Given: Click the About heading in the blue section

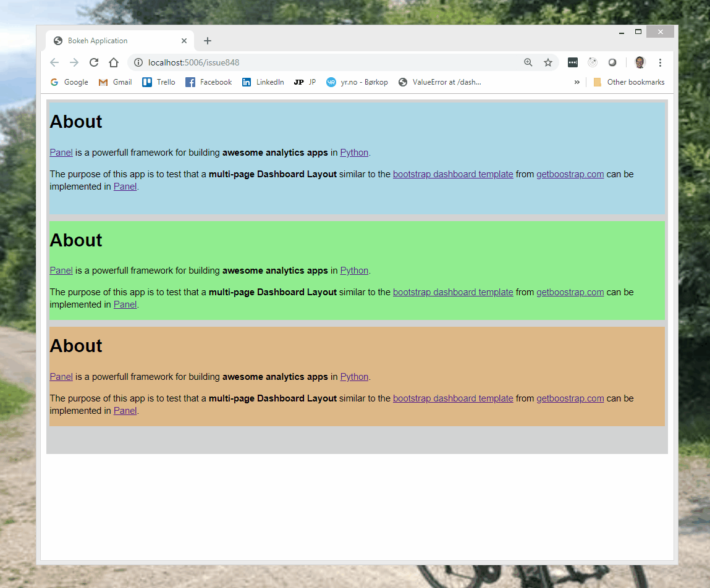Looking at the screenshot, I should point(76,122).
